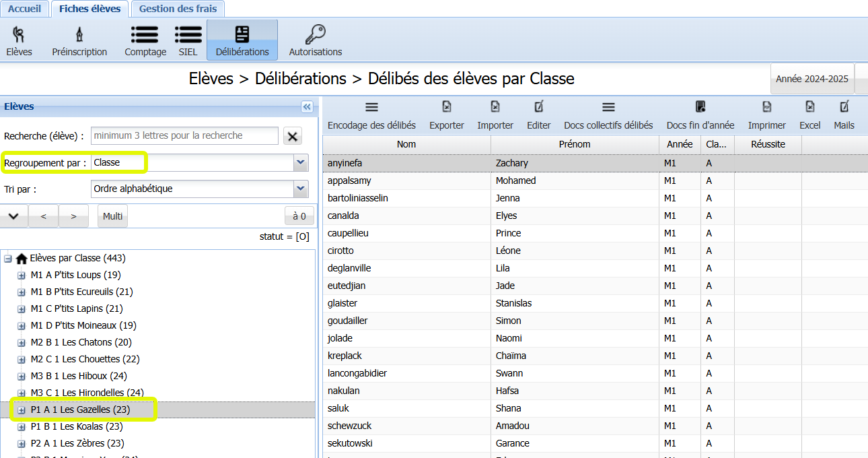Clear the student search field

point(293,136)
